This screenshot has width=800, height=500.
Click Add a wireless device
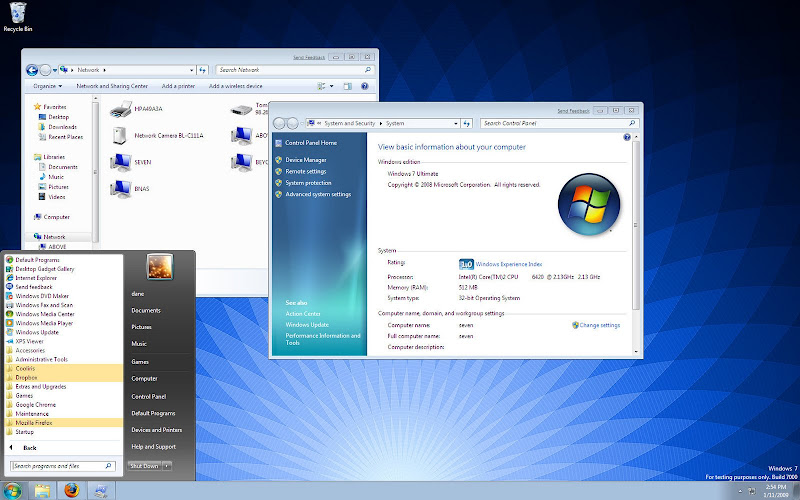235,86
